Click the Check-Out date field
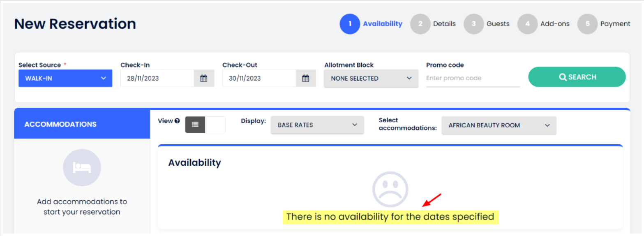 259,78
